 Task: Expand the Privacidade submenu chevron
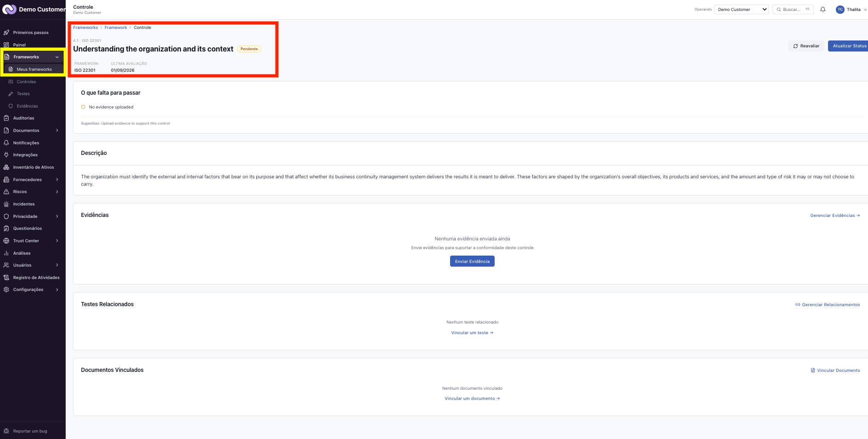point(57,217)
